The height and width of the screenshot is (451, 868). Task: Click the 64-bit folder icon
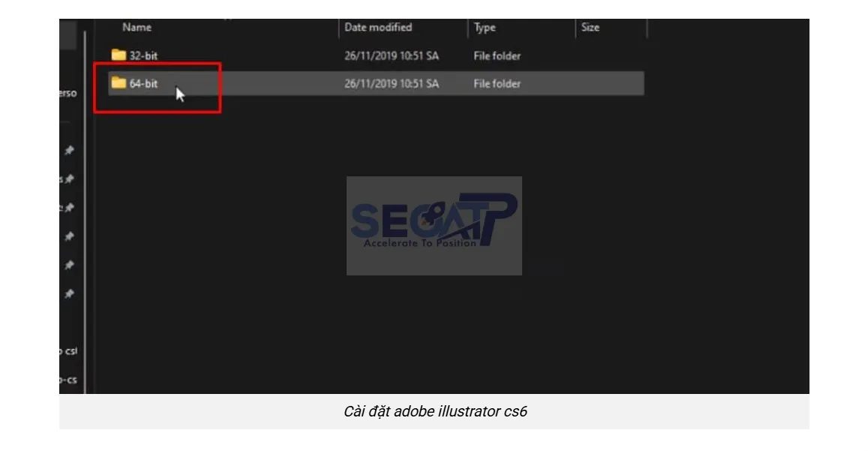pyautogui.click(x=119, y=83)
